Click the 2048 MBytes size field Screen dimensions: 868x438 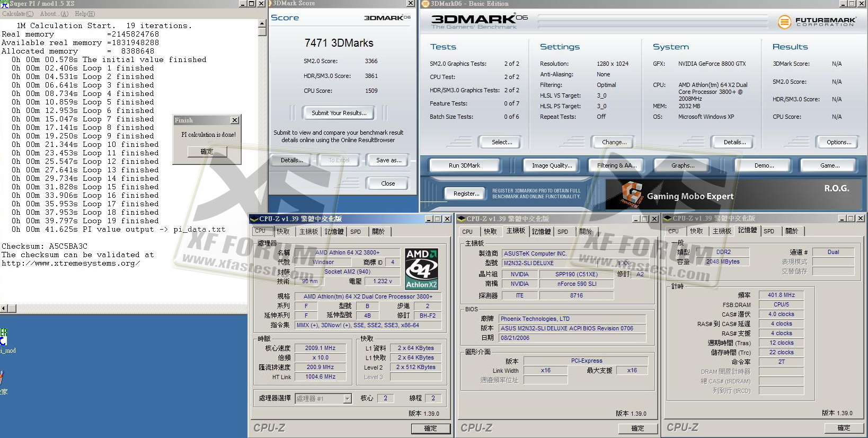[723, 261]
